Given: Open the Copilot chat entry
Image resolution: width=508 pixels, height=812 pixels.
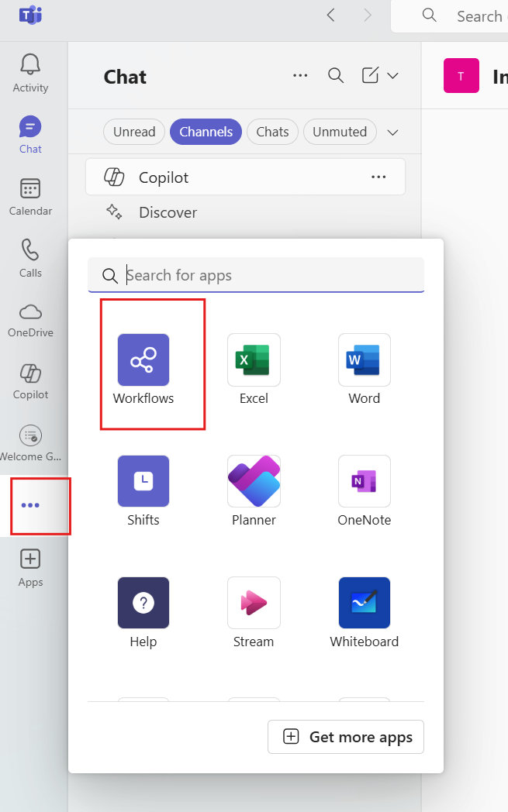Looking at the screenshot, I should (245, 177).
